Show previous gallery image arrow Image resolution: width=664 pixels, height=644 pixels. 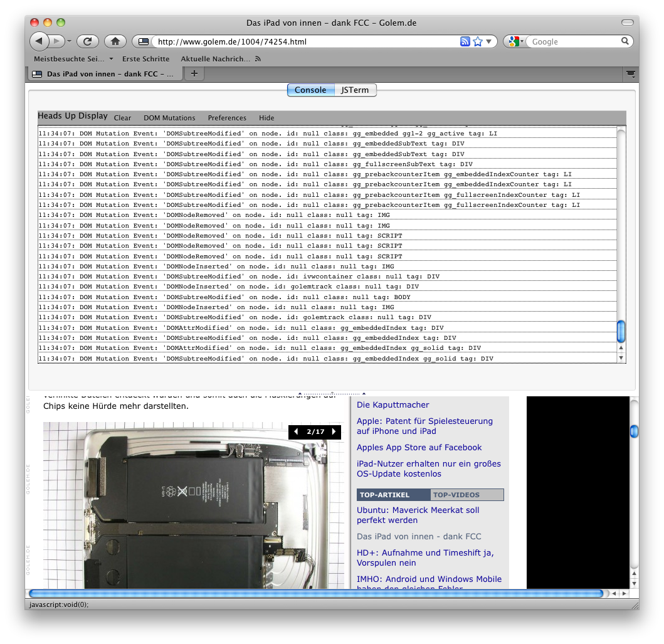tap(296, 431)
